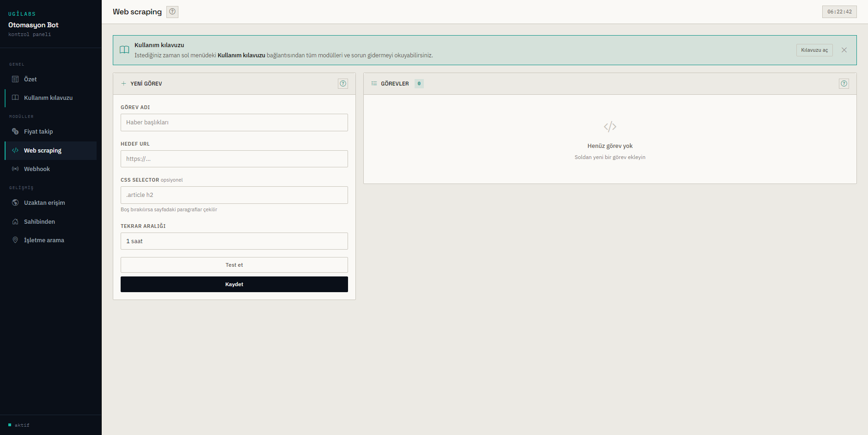Click the Özet sidebar icon
This screenshot has width=868, height=435.
(15, 79)
